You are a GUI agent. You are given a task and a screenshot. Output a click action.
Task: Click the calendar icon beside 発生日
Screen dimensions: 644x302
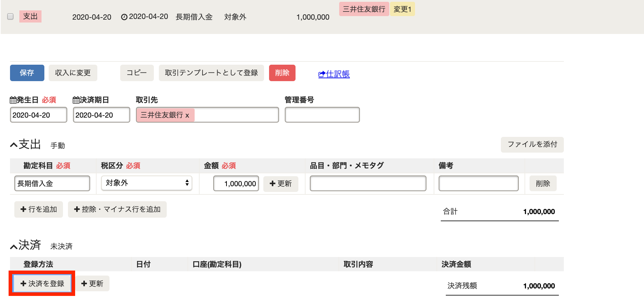tap(13, 100)
